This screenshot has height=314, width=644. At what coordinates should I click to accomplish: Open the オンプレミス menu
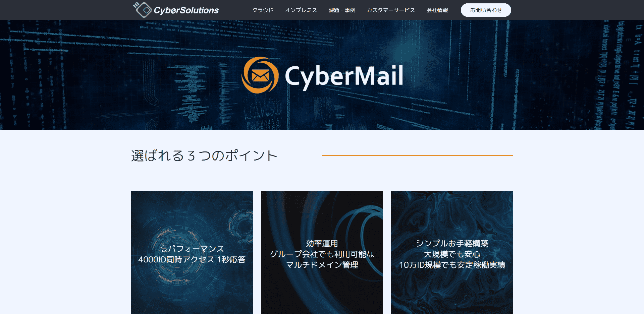[x=301, y=10]
